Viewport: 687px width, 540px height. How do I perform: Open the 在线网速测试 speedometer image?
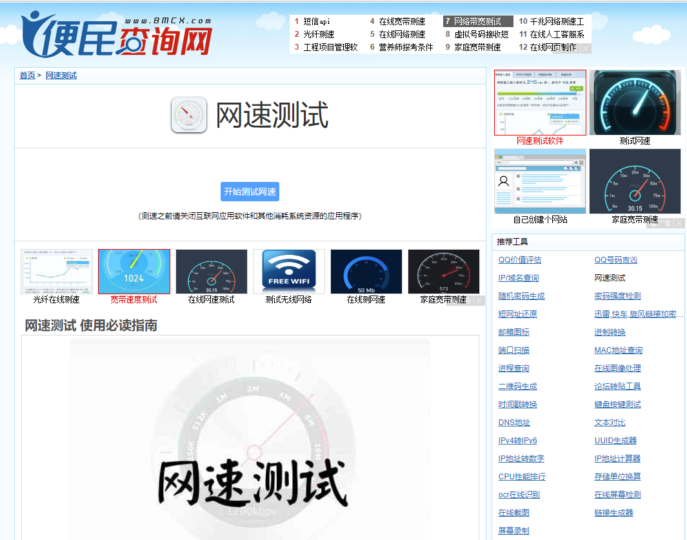211,271
